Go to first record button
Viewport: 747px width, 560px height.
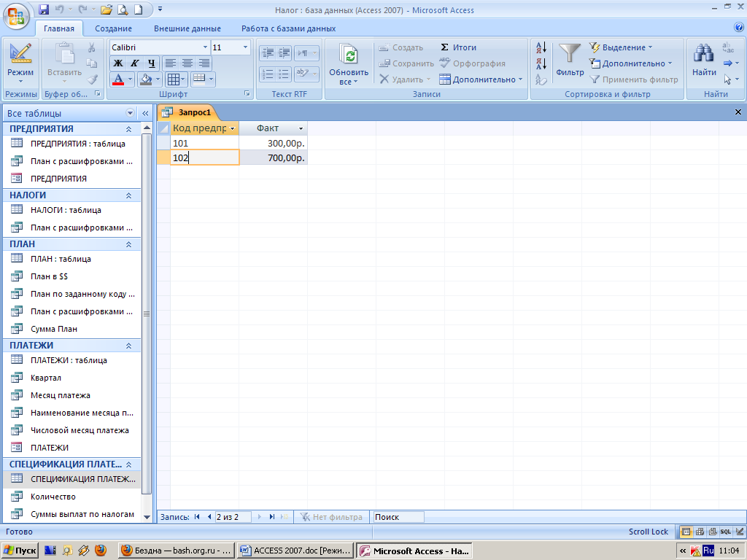pos(197,517)
